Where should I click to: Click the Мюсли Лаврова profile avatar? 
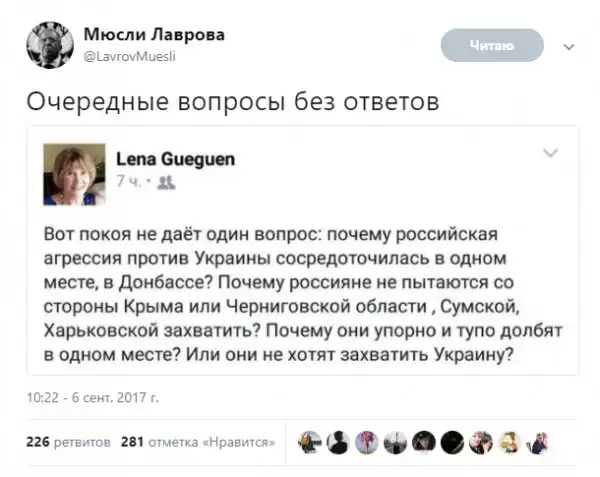48,46
